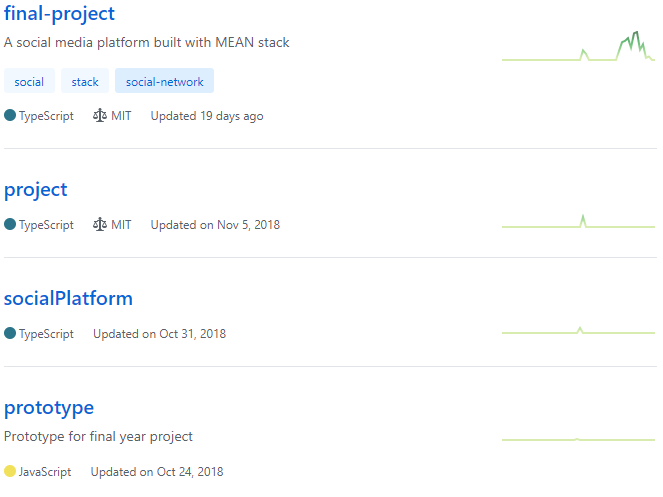The height and width of the screenshot is (497, 663).
Task: View prototype activity sparkline
Action: coord(578,440)
